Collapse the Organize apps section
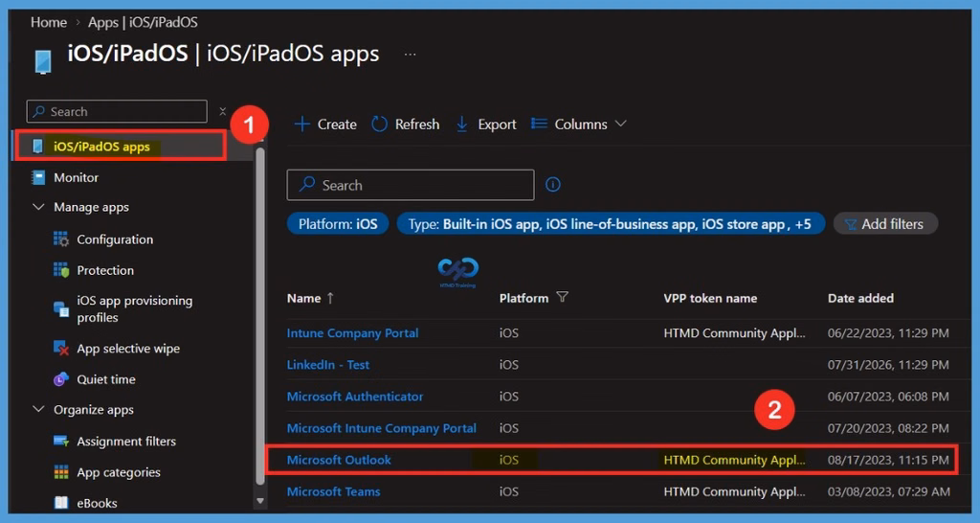This screenshot has height=523, width=980. click(x=38, y=410)
